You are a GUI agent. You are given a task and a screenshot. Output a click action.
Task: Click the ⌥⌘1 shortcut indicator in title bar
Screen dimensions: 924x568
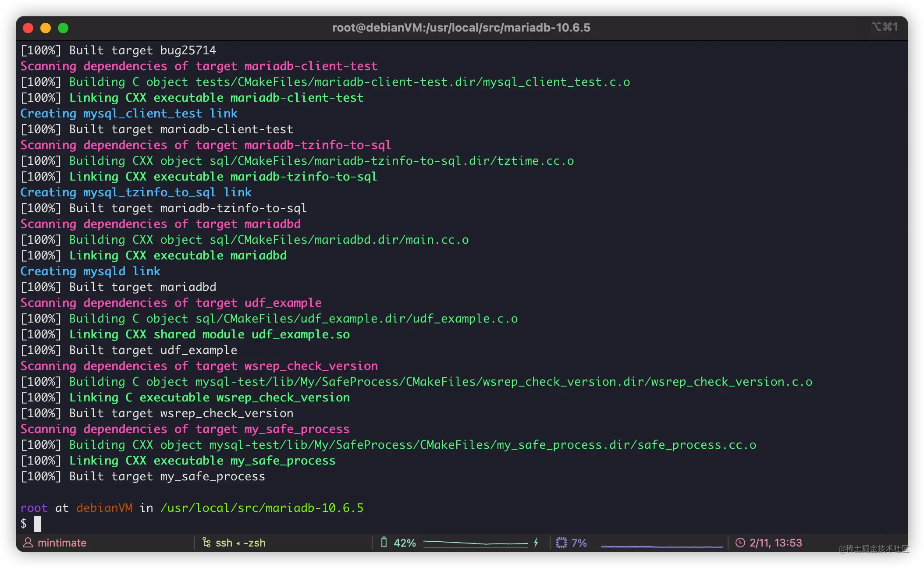pos(885,27)
